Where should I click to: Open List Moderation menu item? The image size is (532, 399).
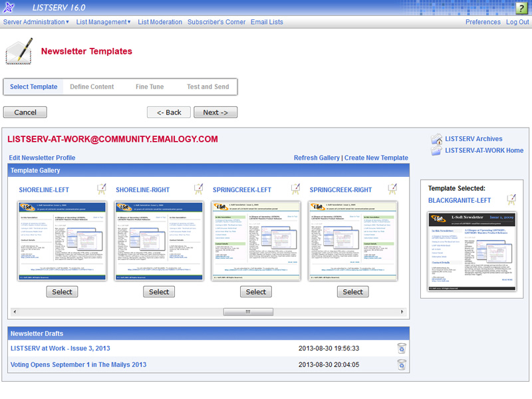pyautogui.click(x=160, y=22)
